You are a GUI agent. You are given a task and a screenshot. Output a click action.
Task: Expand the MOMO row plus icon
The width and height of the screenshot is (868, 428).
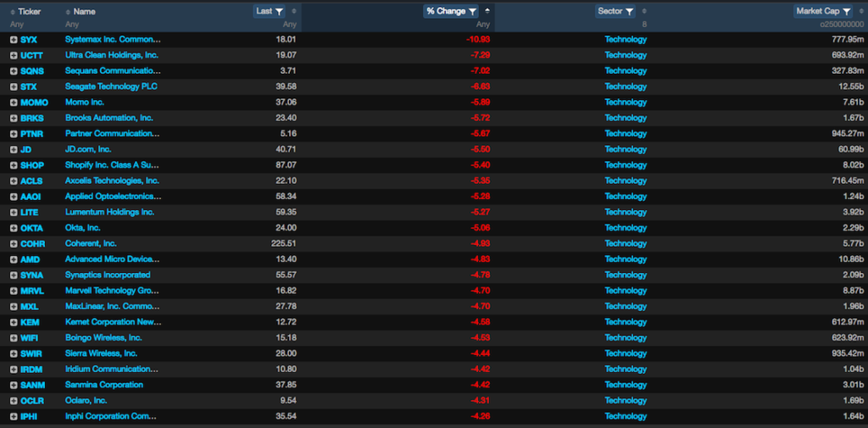point(14,103)
